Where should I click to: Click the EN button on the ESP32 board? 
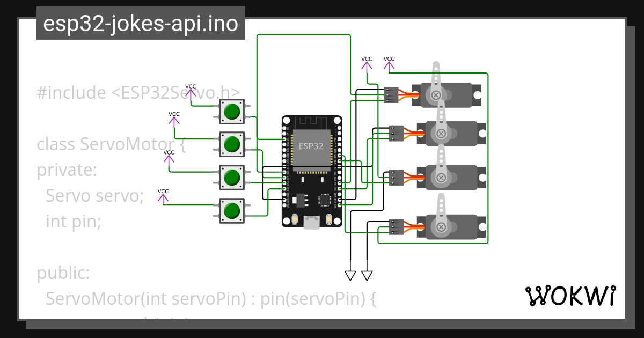[x=295, y=219]
